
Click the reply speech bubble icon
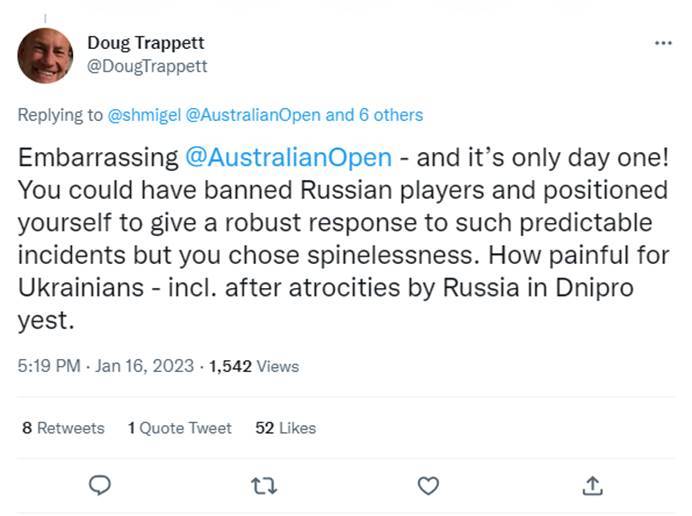coord(99,485)
